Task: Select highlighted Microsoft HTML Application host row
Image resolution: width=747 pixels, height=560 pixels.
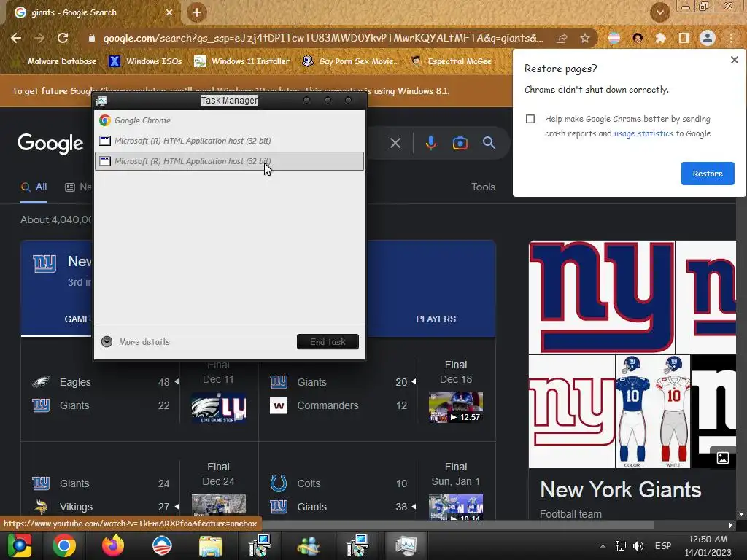Action: coord(229,161)
